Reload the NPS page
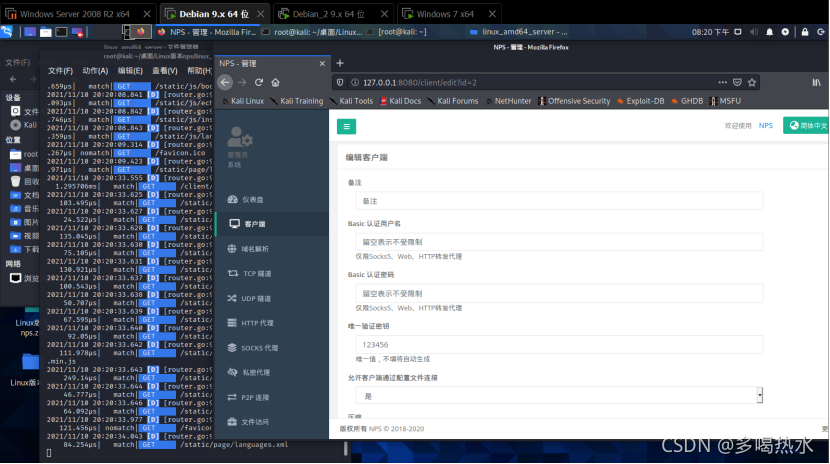Image resolution: width=830 pixels, height=464 pixels. coord(259,83)
